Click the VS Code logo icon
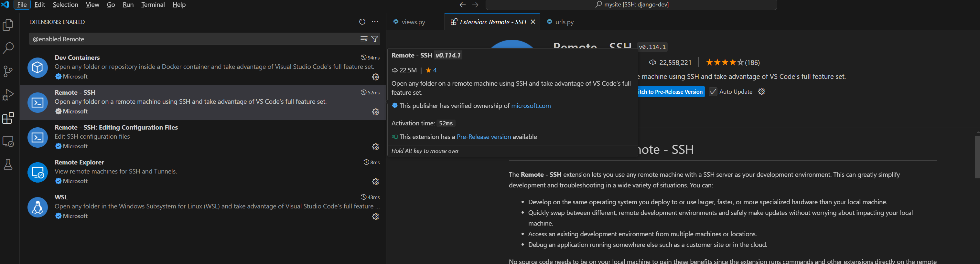Image resolution: width=980 pixels, height=264 pixels. (5, 5)
